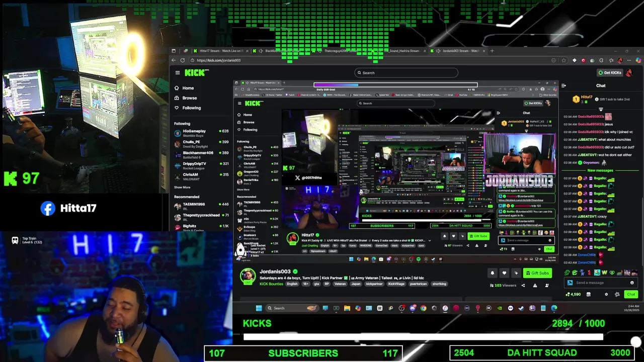Click the heart follow icon beside the bell
The height and width of the screenshot is (362, 644).
pyautogui.click(x=504, y=273)
